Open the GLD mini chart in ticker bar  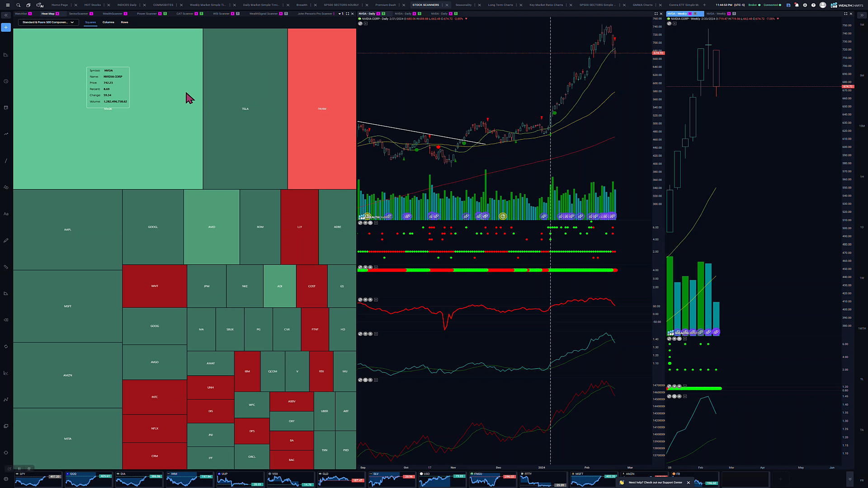tap(341, 479)
